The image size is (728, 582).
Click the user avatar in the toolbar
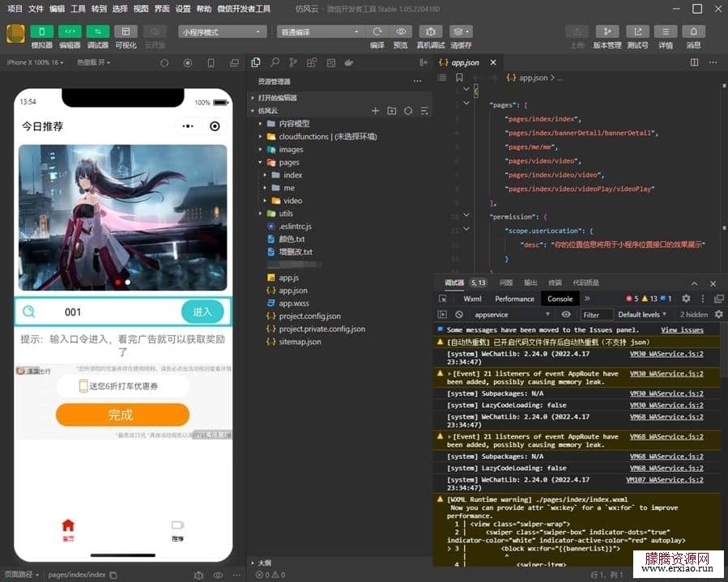[15, 34]
